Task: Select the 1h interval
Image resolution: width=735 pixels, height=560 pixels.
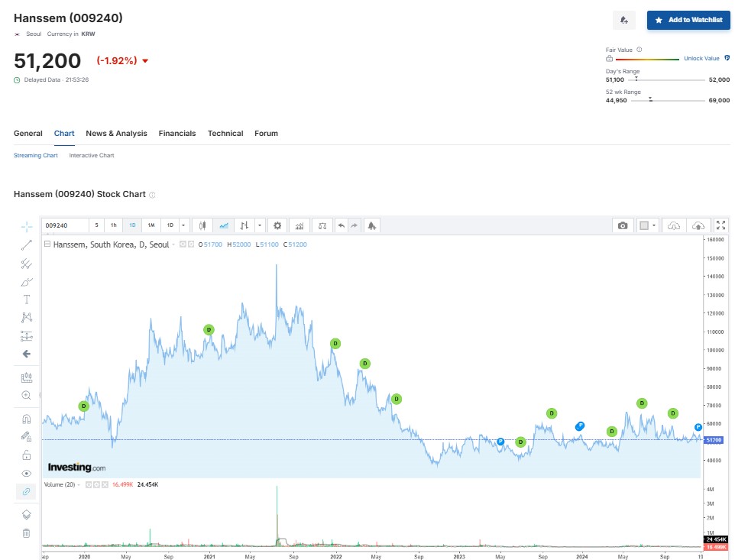Action: [x=113, y=225]
